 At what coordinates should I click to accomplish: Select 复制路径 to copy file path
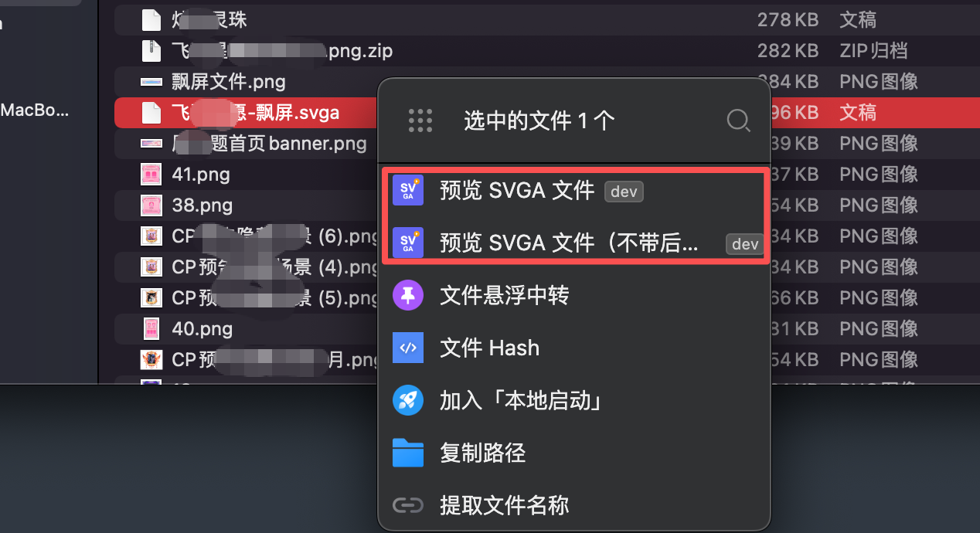click(482, 453)
